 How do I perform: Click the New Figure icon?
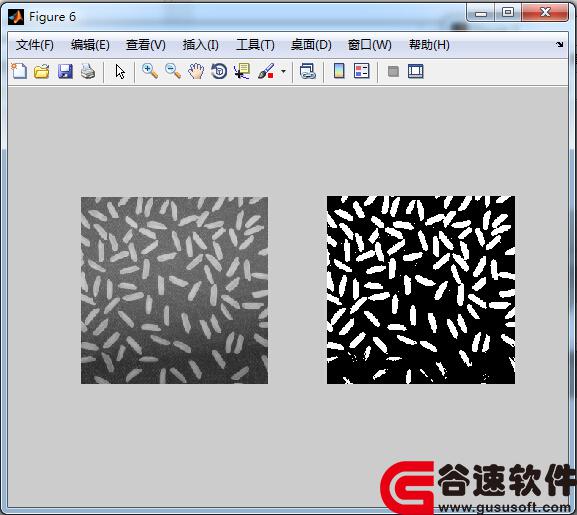[19, 71]
